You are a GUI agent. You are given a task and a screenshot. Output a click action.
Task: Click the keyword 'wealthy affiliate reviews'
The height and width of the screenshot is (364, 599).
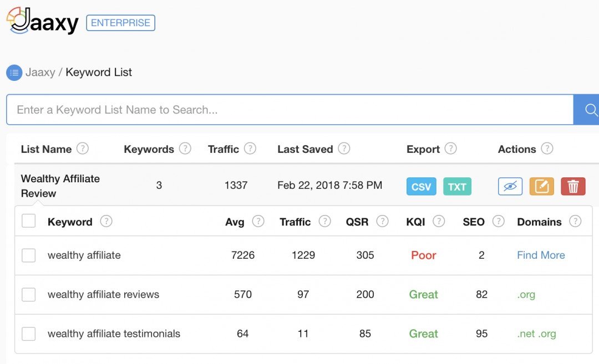coord(103,294)
